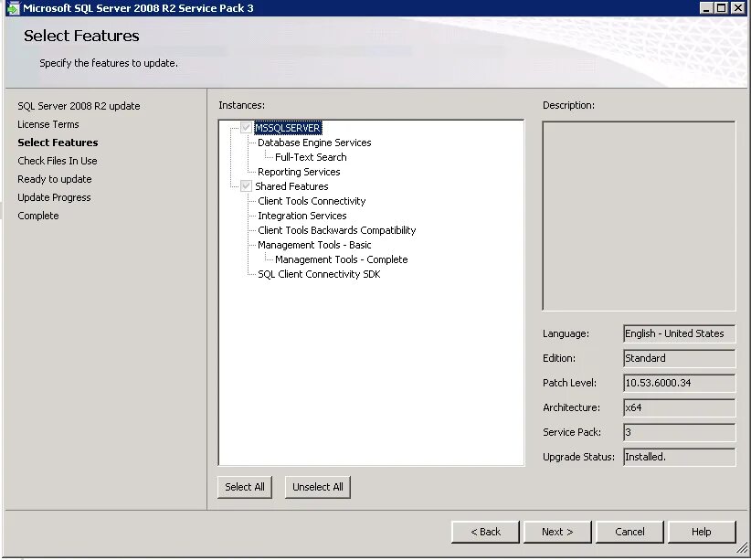Proceed with the Next > button

(557, 532)
